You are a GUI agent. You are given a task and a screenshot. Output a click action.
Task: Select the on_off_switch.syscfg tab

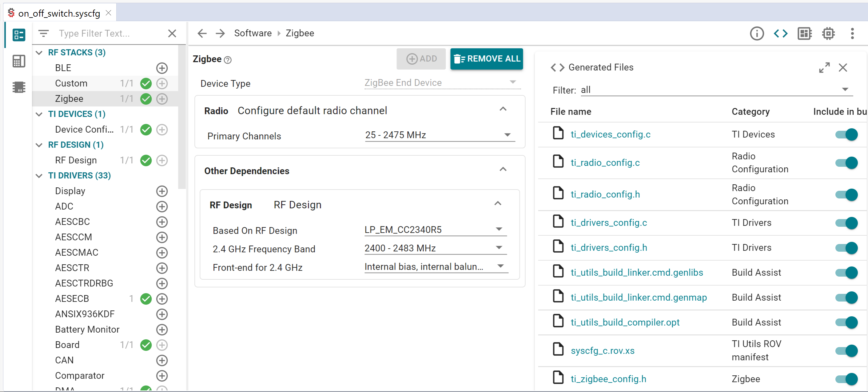click(x=59, y=13)
